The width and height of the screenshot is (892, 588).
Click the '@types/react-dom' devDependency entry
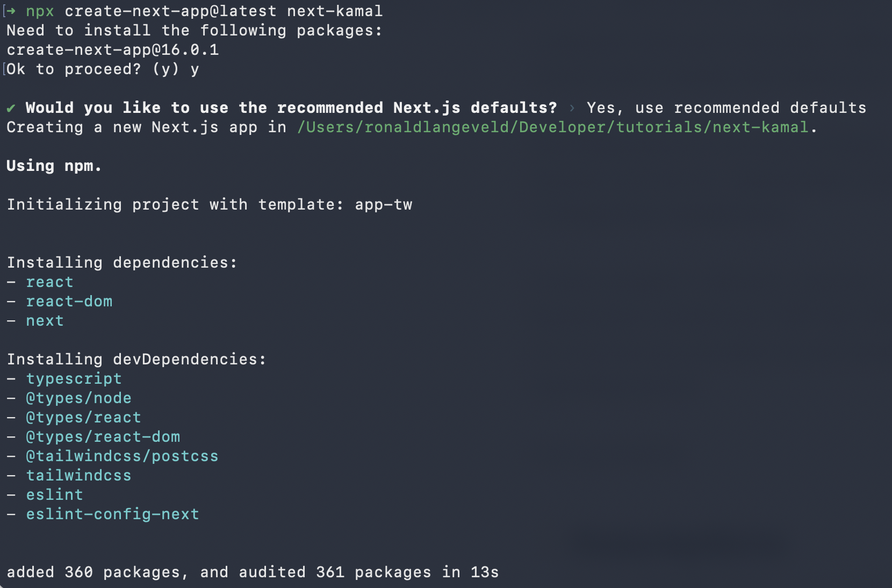103,437
